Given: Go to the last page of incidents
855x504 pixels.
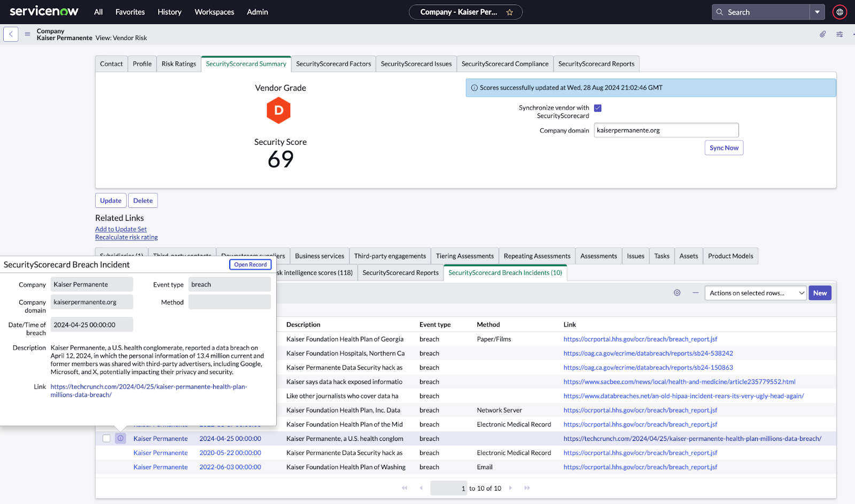Looking at the screenshot, I should 527,488.
